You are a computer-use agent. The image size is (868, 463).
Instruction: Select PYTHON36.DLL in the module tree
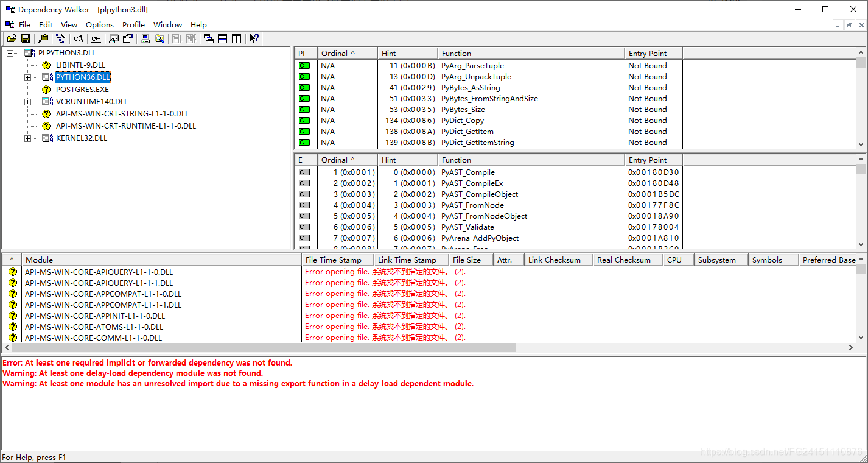click(83, 77)
